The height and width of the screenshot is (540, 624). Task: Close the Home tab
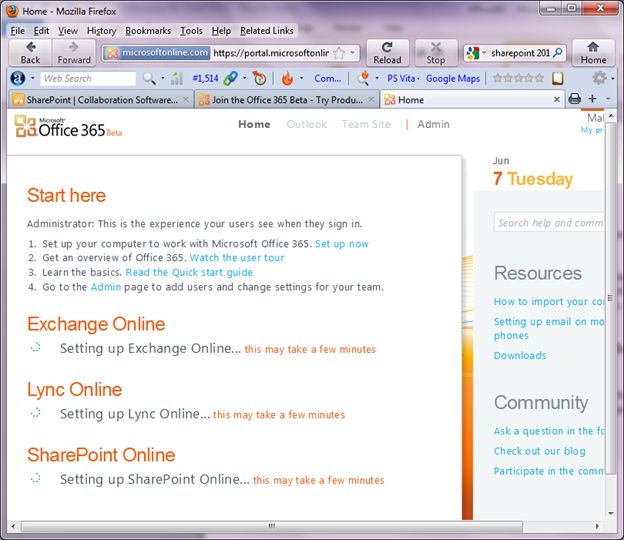[557, 99]
